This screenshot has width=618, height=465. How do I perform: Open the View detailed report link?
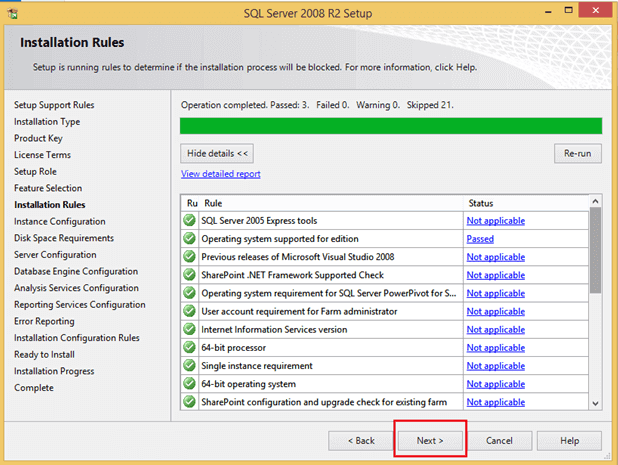[x=220, y=174]
